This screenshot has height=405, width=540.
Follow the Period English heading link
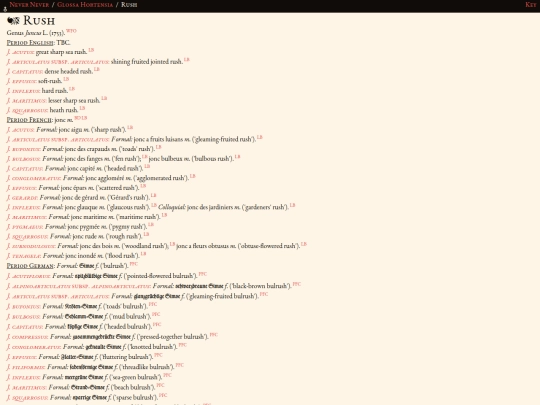click(x=30, y=43)
